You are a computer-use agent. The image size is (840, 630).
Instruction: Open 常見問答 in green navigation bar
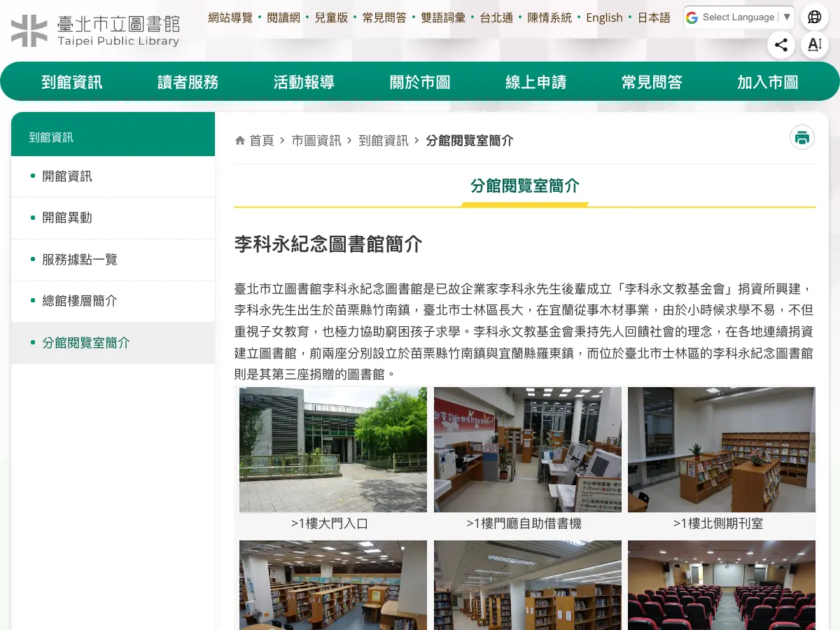pyautogui.click(x=652, y=82)
